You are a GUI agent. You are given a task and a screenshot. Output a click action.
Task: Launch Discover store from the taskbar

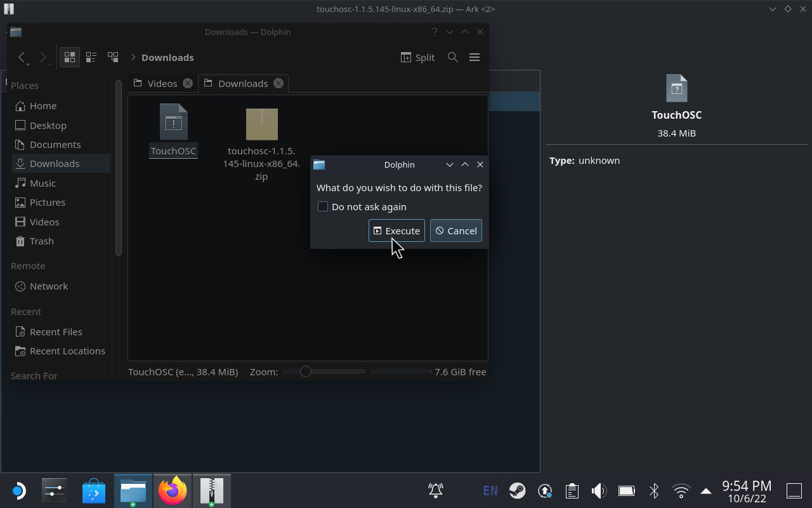pos(94,491)
